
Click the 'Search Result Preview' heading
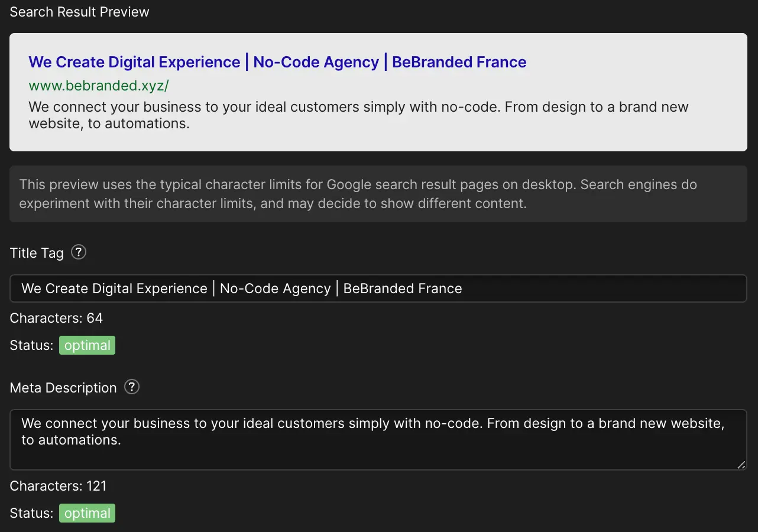click(x=80, y=12)
